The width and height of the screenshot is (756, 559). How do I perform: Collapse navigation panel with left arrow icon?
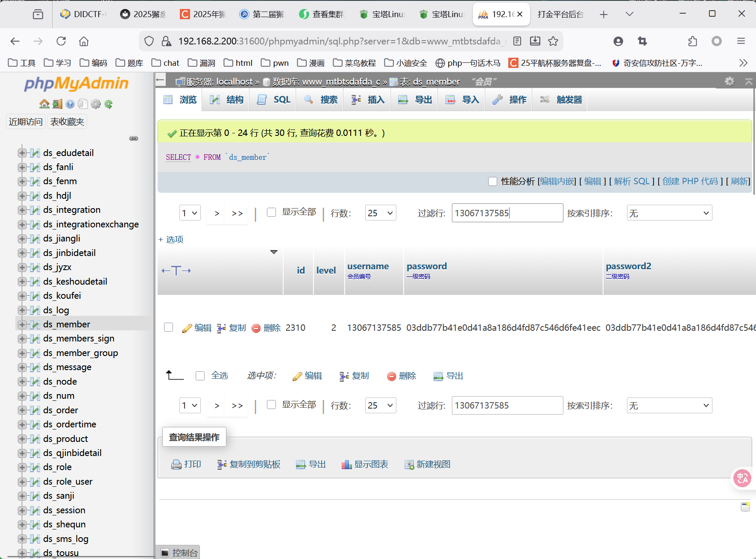coord(161,79)
